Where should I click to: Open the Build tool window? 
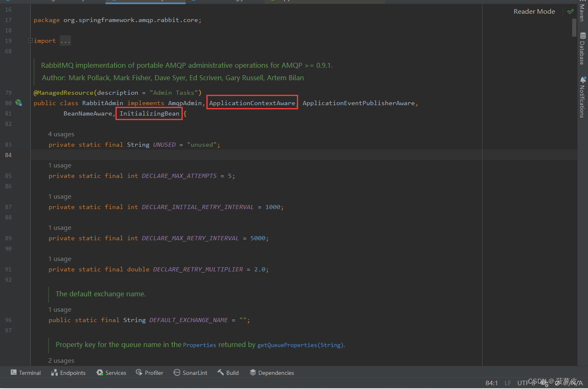point(228,373)
